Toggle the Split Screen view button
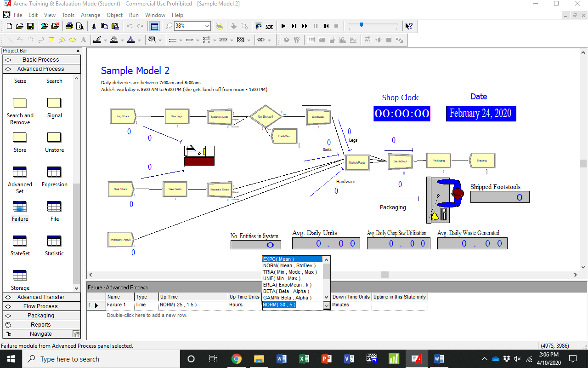Image resolution: width=588 pixels, height=368 pixels. [155, 26]
